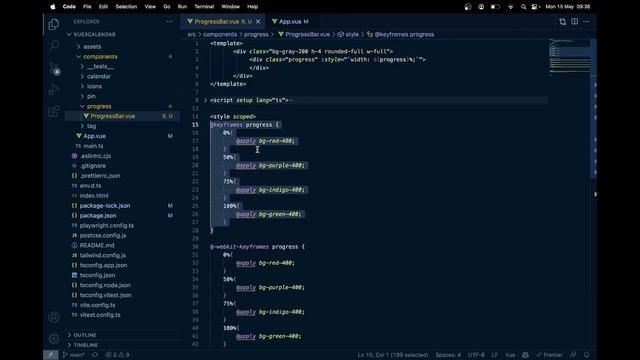
Task: Click the Spaces: 4 indentation status
Action: (448, 355)
